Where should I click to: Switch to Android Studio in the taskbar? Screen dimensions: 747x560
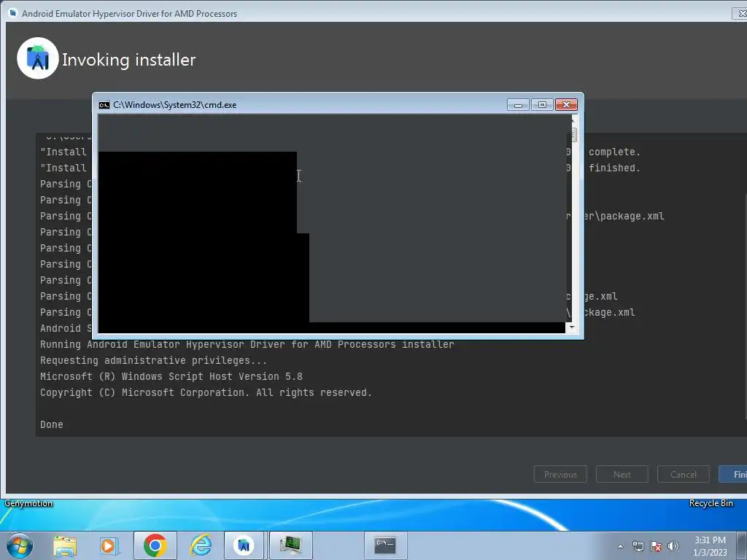[244, 545]
